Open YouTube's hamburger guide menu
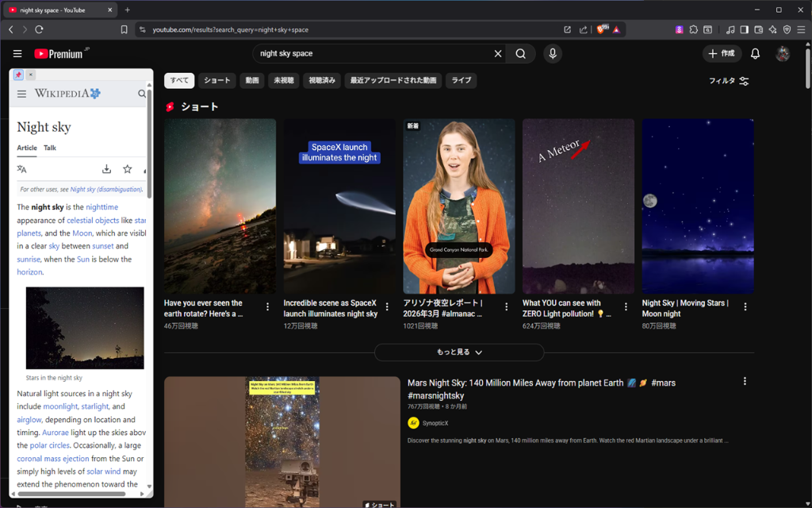The image size is (812, 508). click(x=17, y=53)
